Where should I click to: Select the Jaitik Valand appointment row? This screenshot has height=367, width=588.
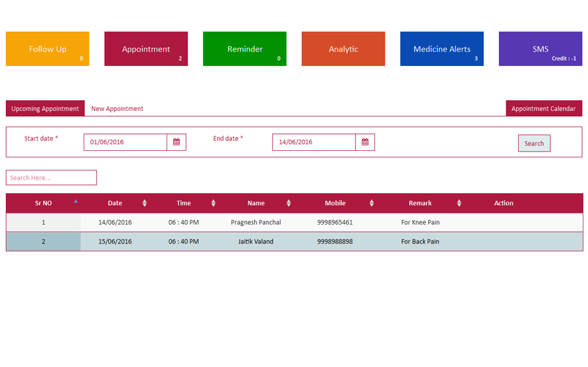click(x=255, y=242)
